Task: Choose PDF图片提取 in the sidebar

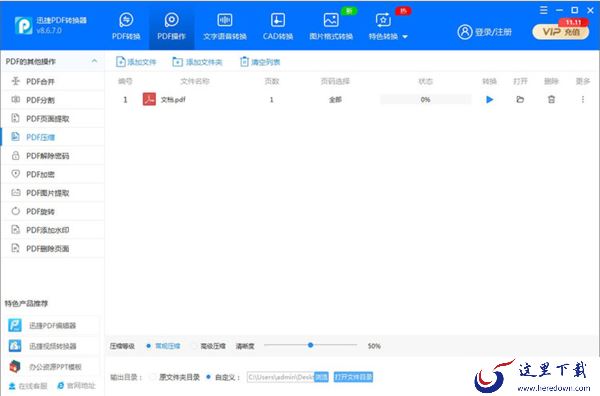Action: [53, 193]
